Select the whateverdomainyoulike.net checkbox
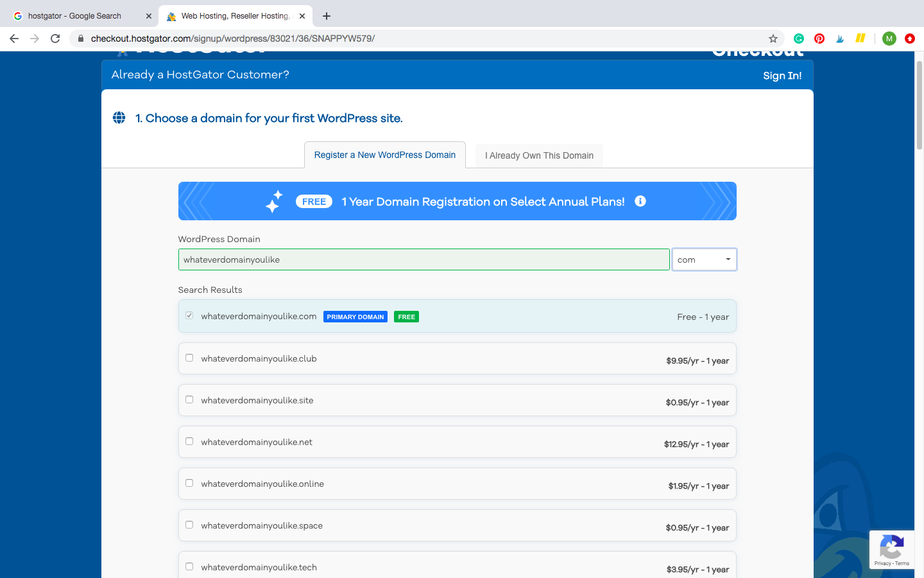 point(189,441)
